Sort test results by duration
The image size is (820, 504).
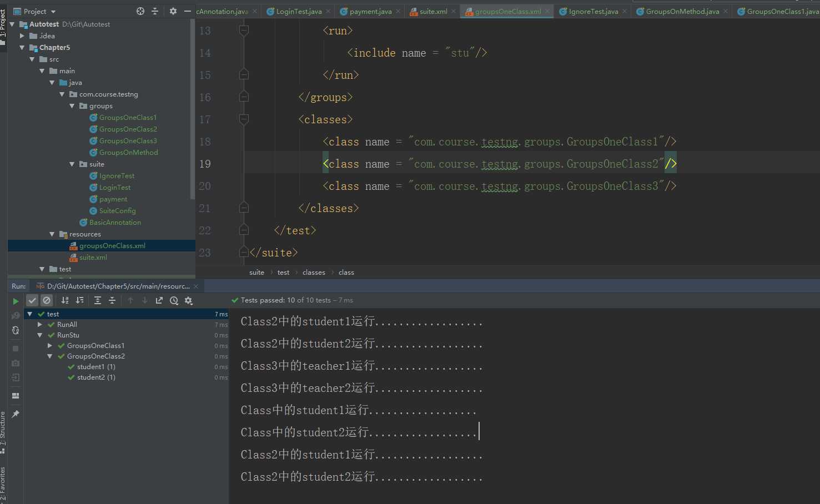[x=80, y=300]
